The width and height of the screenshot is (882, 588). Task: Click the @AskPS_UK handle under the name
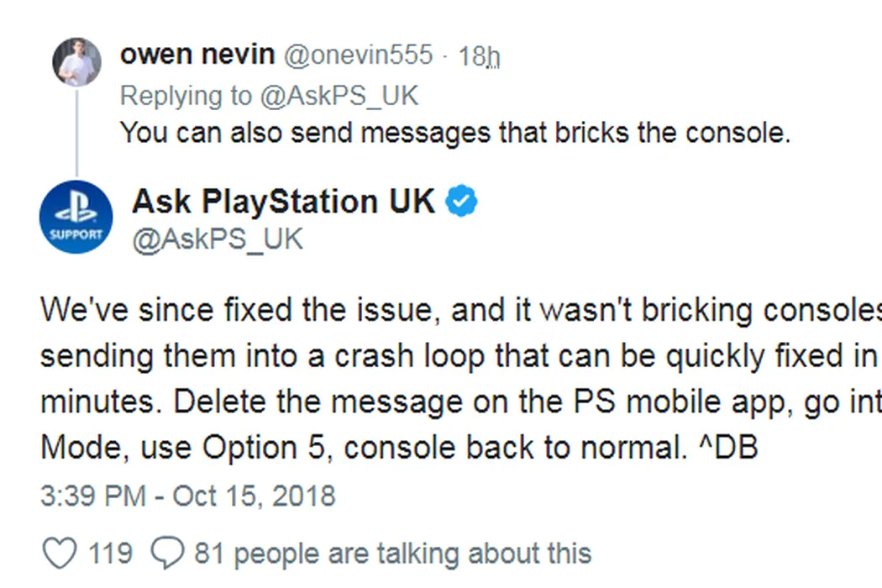pos(218,239)
